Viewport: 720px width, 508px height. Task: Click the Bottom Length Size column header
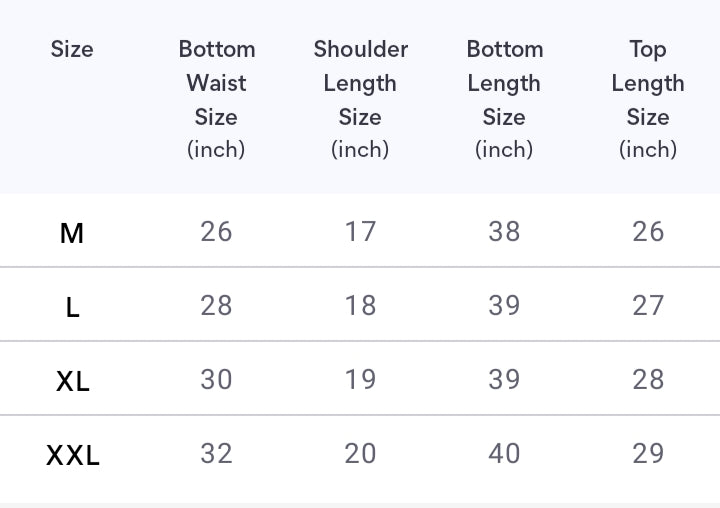pyautogui.click(x=504, y=98)
